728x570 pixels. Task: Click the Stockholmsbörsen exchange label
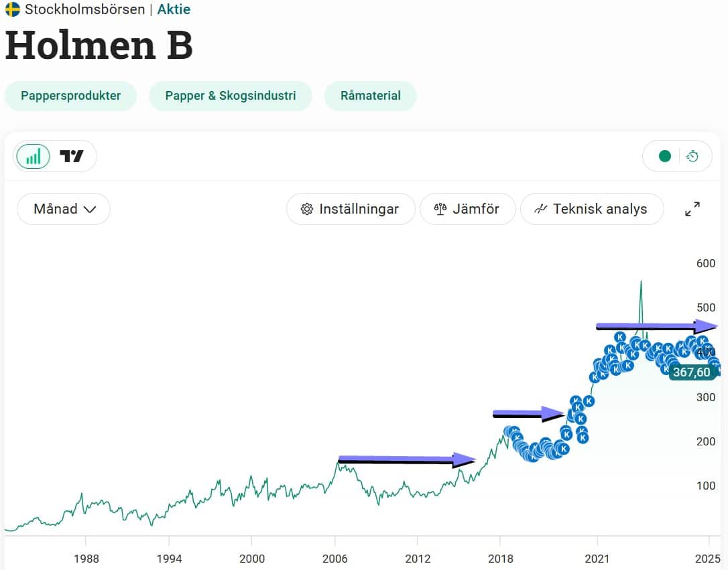(x=84, y=9)
